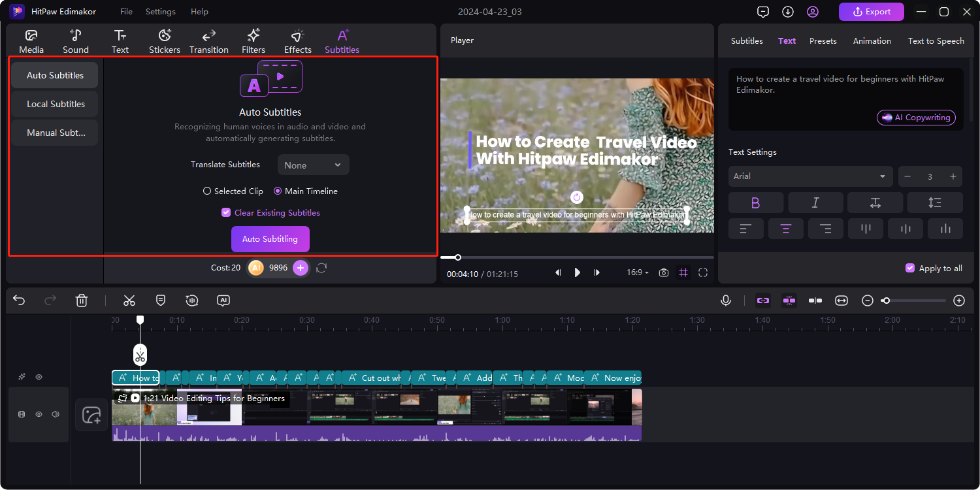The image size is (980, 490).
Task: Toggle Clear Existing Subtitles checkbox
Action: [227, 212]
